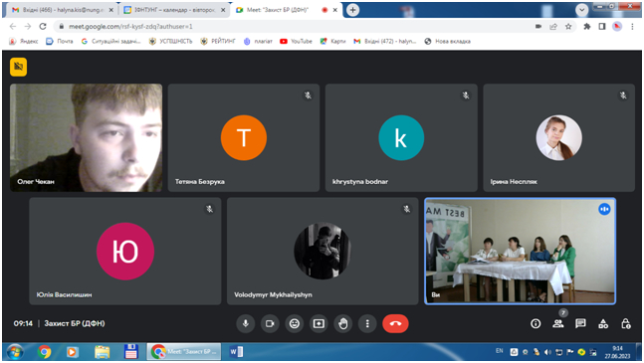
Task: Open host controls lock icon
Action: [626, 323]
